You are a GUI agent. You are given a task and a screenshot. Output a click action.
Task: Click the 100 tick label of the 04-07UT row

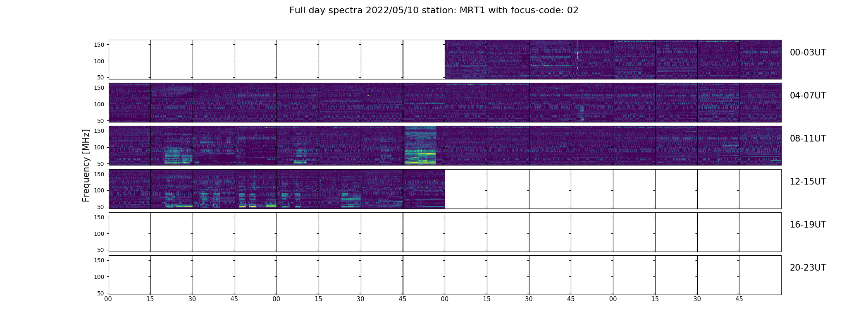pyautogui.click(x=99, y=104)
